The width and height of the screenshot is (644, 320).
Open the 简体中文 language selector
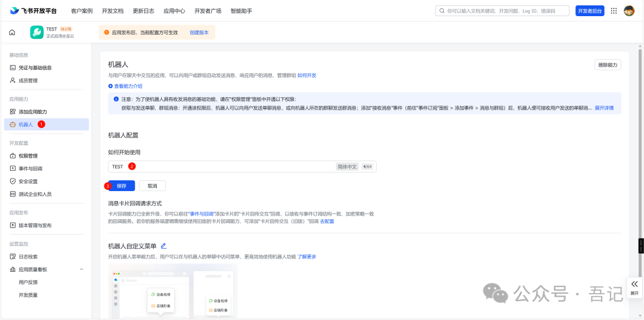point(347,167)
